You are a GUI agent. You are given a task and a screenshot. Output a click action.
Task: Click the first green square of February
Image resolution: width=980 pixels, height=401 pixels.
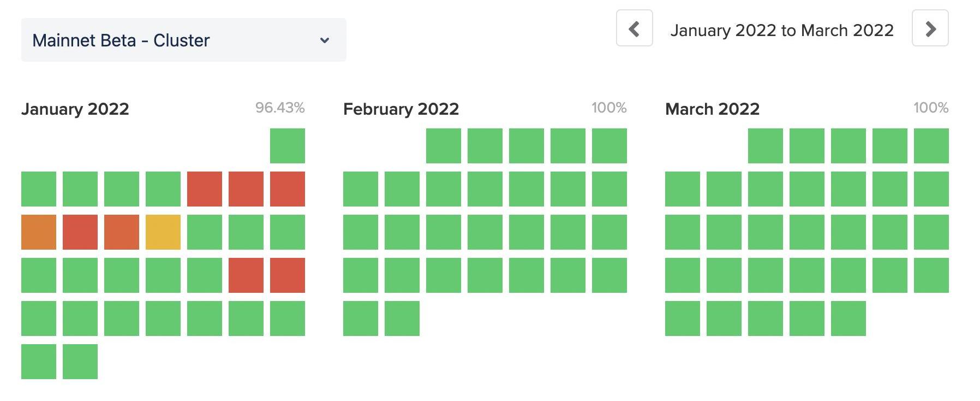tap(444, 146)
